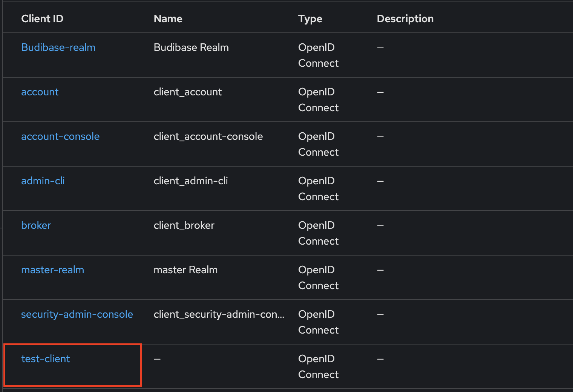Click the 'client_admin-cli' name cell

pyautogui.click(x=191, y=181)
